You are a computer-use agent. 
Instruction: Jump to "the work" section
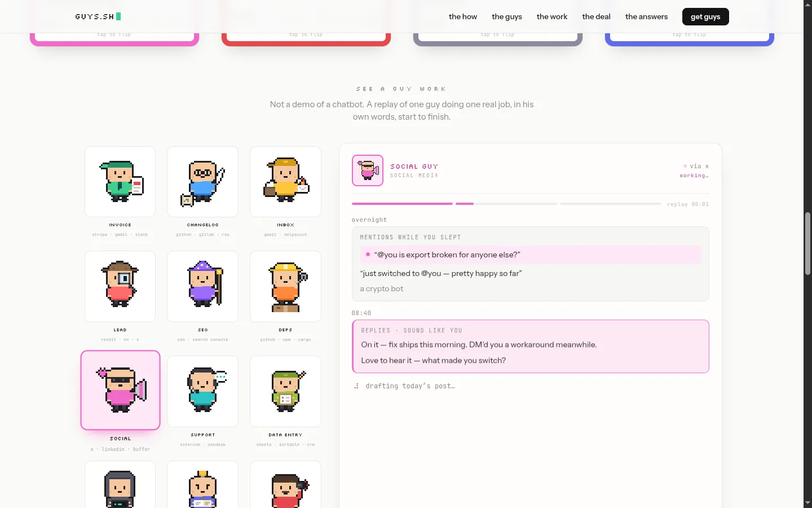point(552,16)
